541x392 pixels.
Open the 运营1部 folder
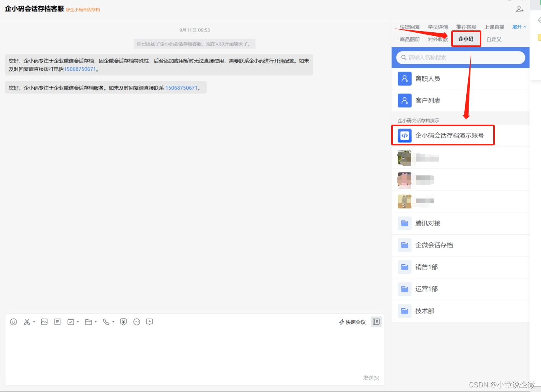[x=461, y=289]
